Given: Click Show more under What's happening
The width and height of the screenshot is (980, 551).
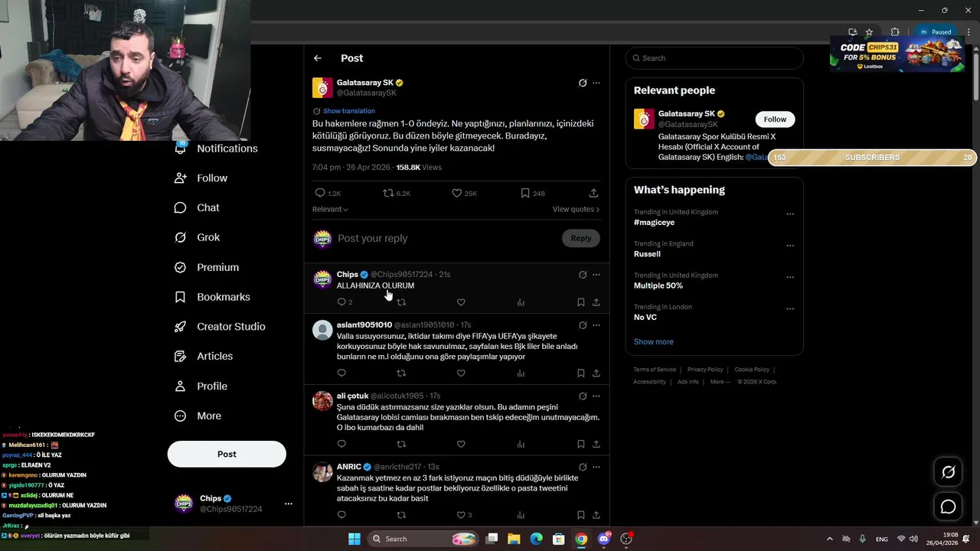Looking at the screenshot, I should coord(654,341).
